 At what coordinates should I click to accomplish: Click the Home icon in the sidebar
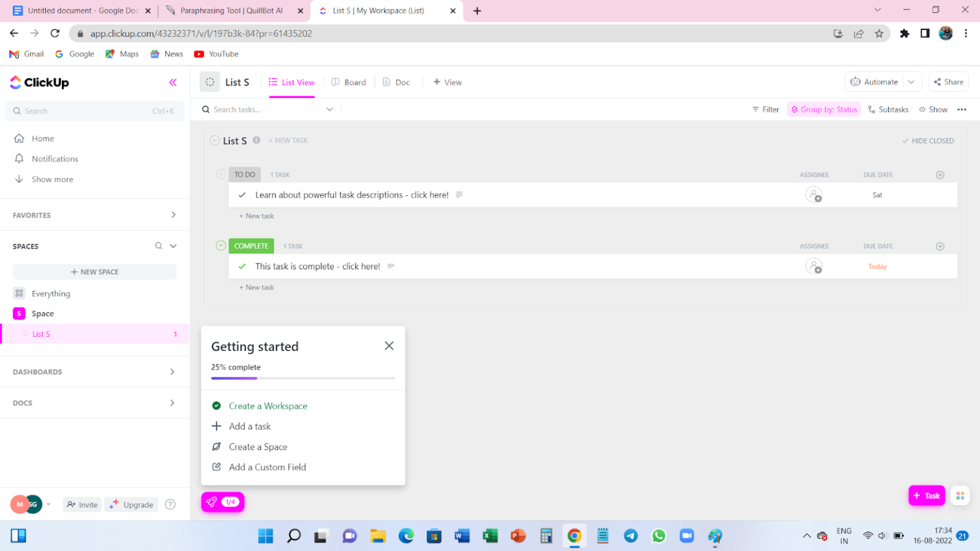pos(20,138)
